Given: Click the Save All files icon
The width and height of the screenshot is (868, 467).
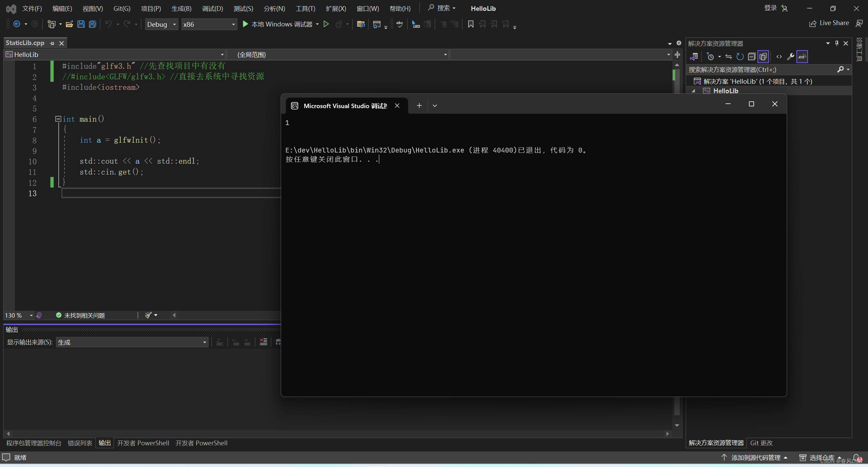Looking at the screenshot, I should pyautogui.click(x=92, y=24).
